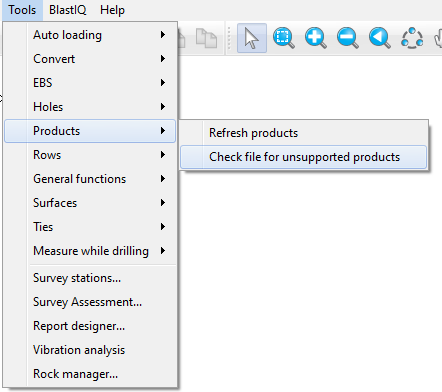Click the zoom in magnifier icon
This screenshot has height=392, width=442.
pos(315,38)
